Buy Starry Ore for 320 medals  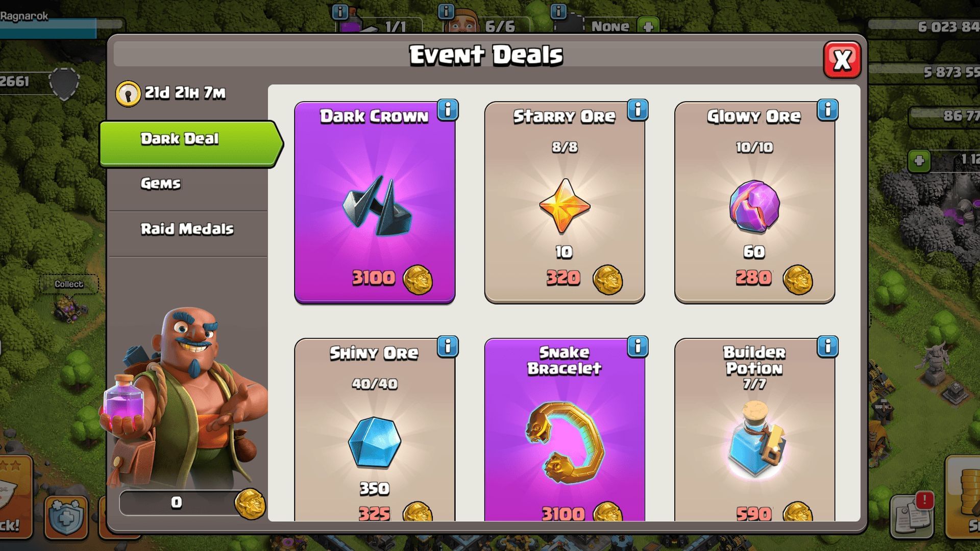coord(584,279)
